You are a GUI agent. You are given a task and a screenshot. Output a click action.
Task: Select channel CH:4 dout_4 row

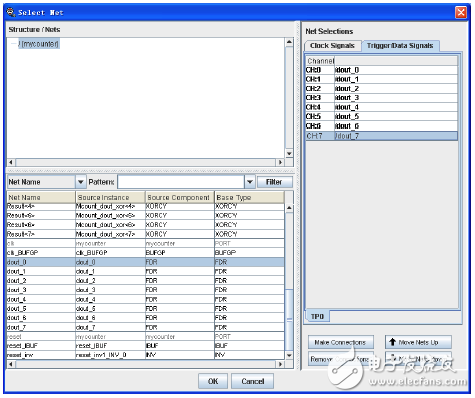(381, 107)
